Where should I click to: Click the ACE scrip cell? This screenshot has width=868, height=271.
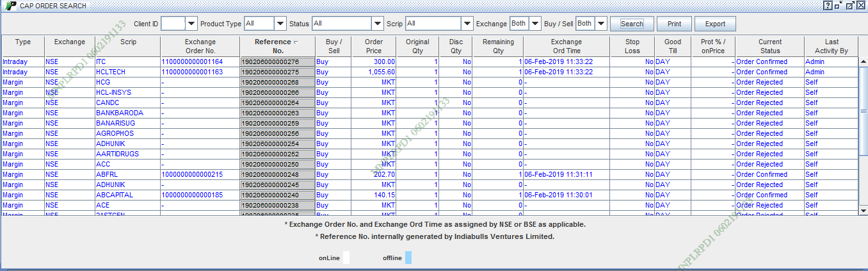127,206
